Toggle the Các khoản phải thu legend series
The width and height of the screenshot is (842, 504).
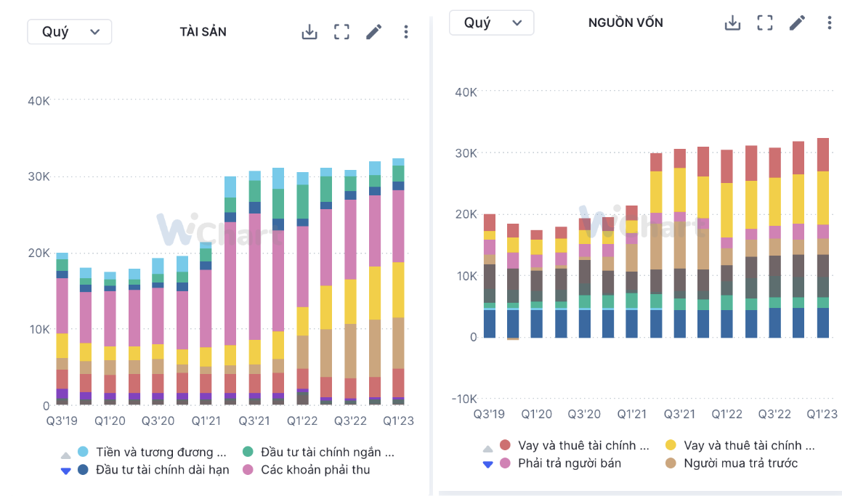(x=315, y=470)
